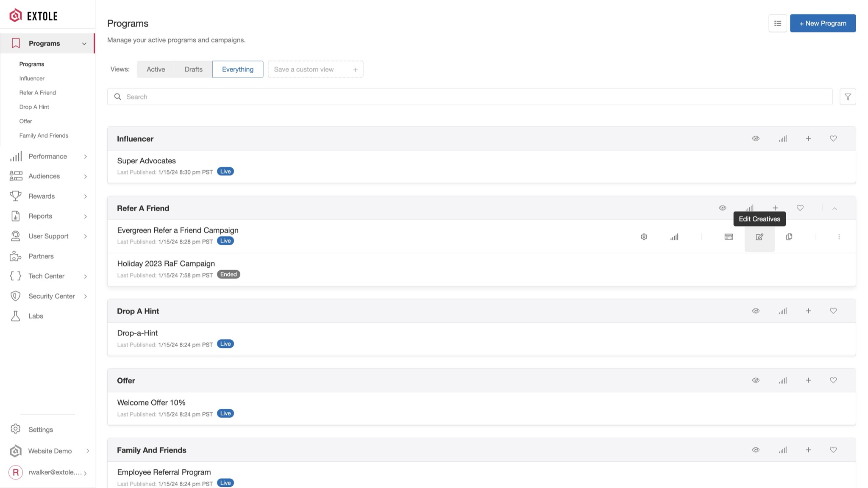868x488 pixels.
Task: Expand the Rewards sidebar menu
Action: point(85,197)
